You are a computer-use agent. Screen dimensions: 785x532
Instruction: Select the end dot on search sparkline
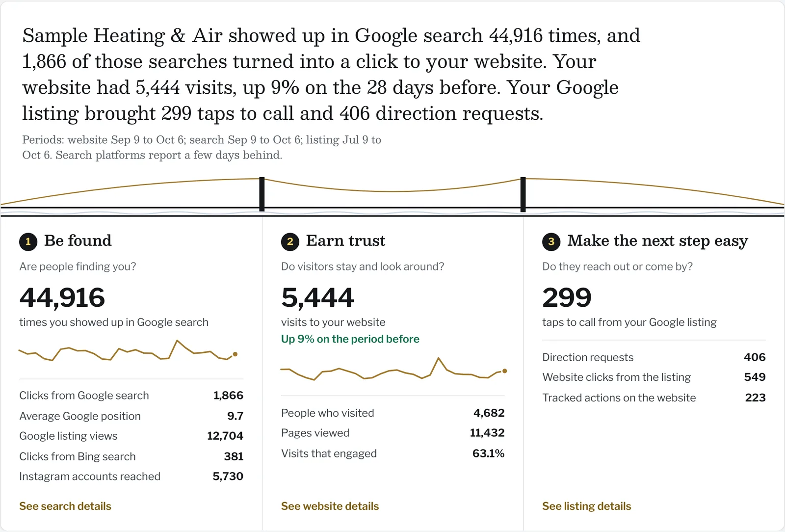[x=235, y=354]
